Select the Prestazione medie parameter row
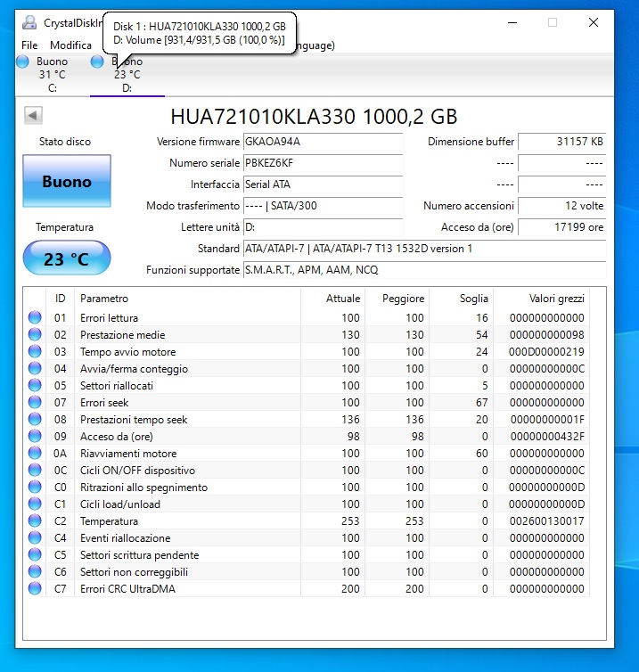 point(307,334)
